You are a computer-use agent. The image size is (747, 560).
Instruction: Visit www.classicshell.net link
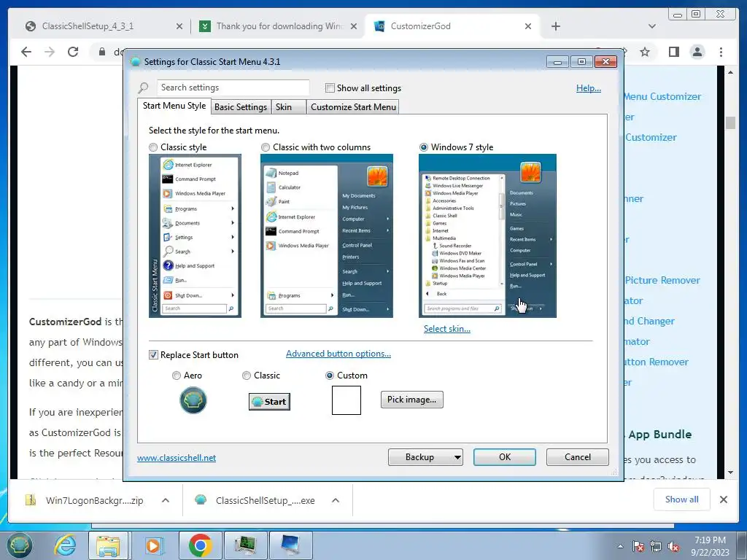pyautogui.click(x=177, y=458)
